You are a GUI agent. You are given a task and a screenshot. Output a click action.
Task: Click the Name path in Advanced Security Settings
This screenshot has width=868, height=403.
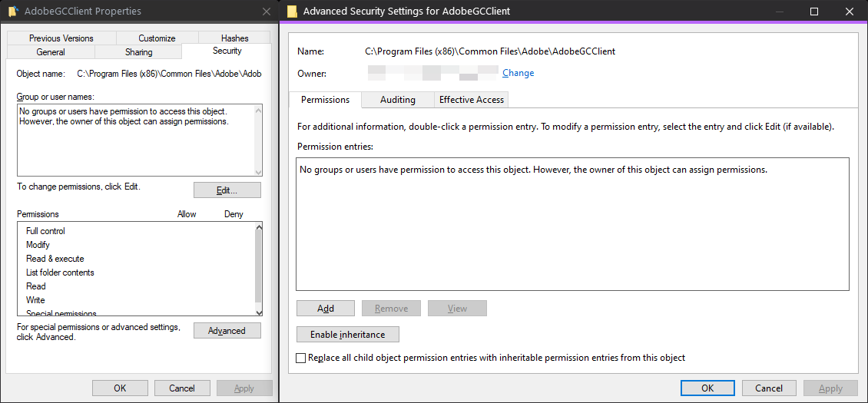tap(490, 51)
